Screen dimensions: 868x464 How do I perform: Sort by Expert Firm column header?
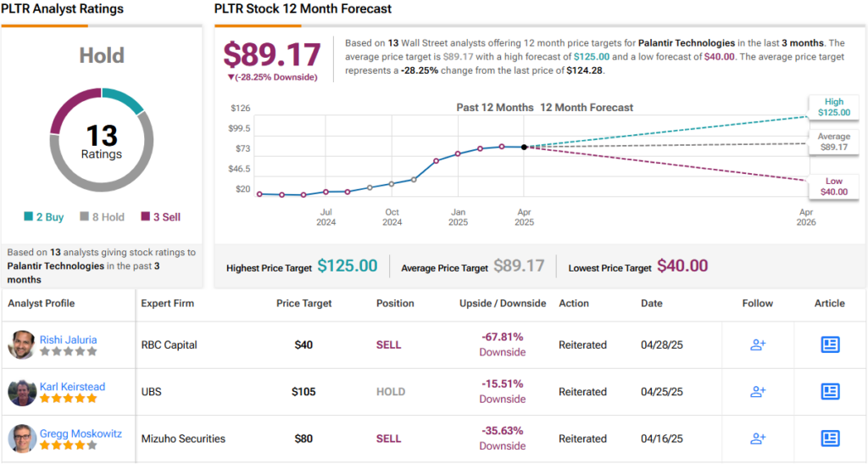167,304
